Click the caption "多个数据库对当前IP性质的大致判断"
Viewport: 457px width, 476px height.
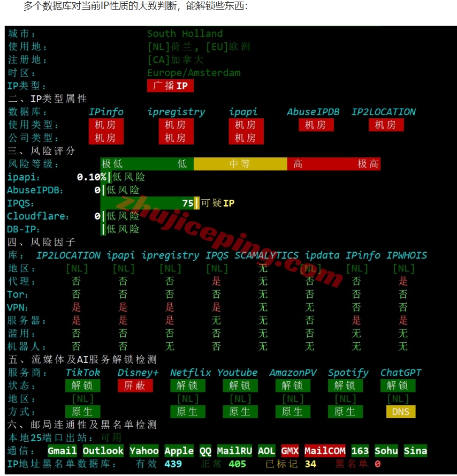(100, 5)
